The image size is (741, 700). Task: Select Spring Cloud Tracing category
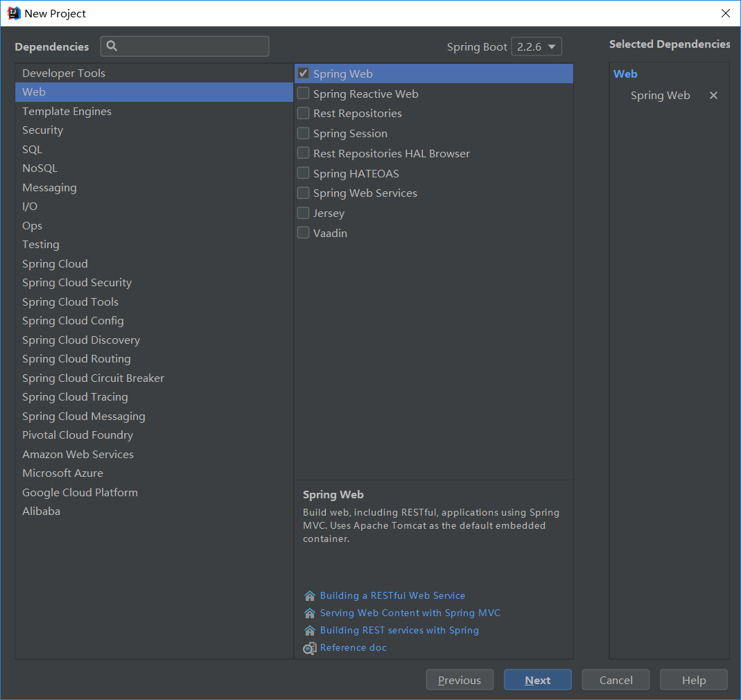154,397
